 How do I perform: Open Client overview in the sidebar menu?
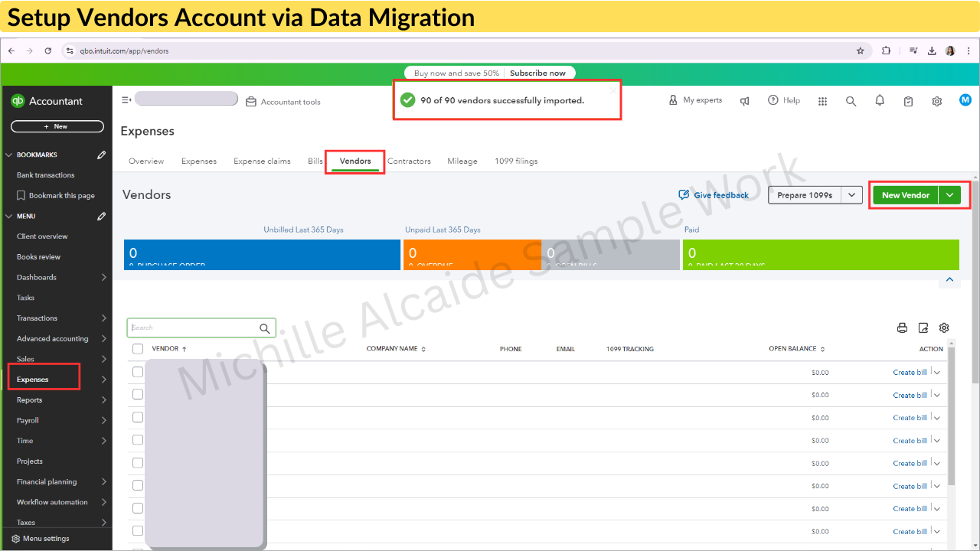click(x=42, y=236)
